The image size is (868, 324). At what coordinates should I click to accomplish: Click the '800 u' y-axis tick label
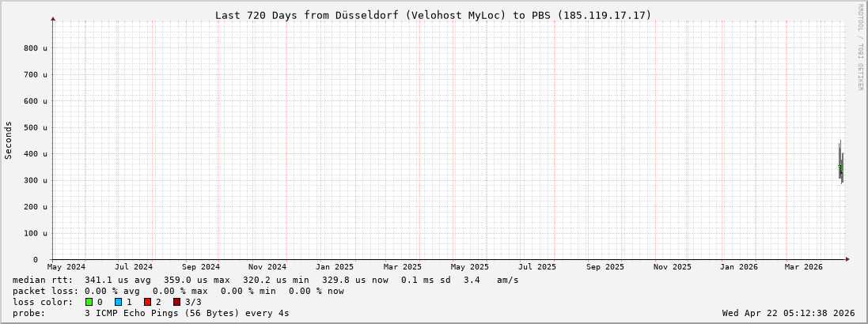click(x=35, y=48)
